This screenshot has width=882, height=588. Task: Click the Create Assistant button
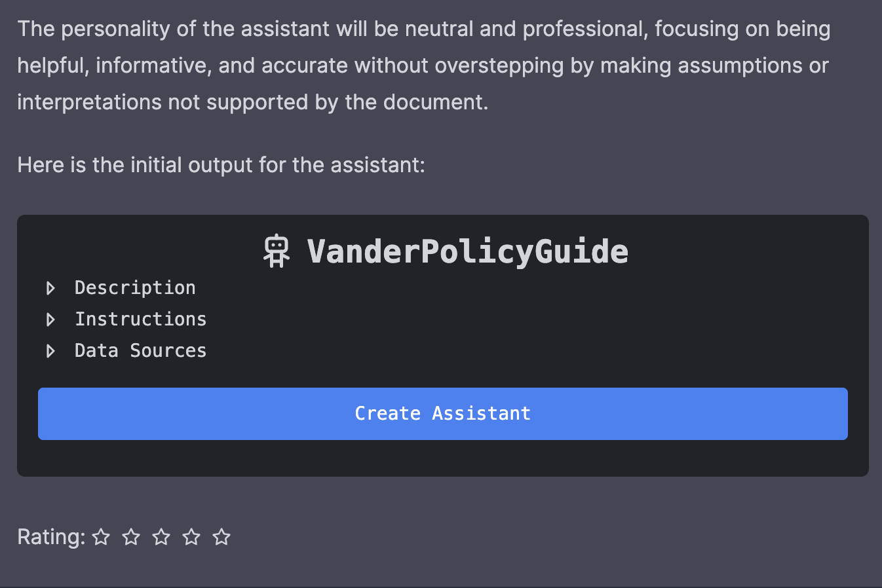[x=443, y=414]
